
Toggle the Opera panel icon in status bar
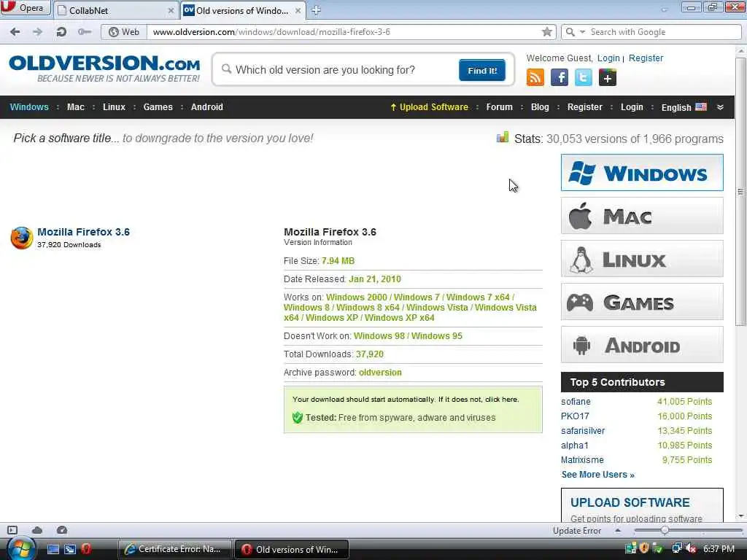point(12,530)
